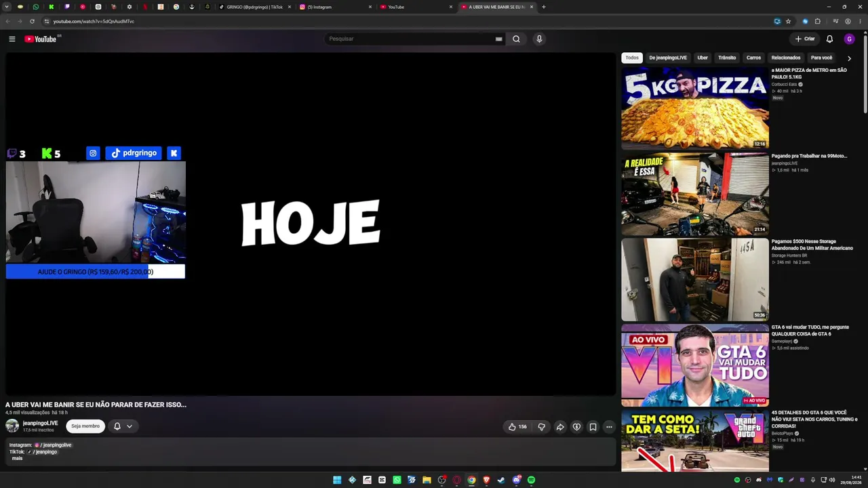
Task: Expand the description with 'mais'
Action: click(17, 458)
